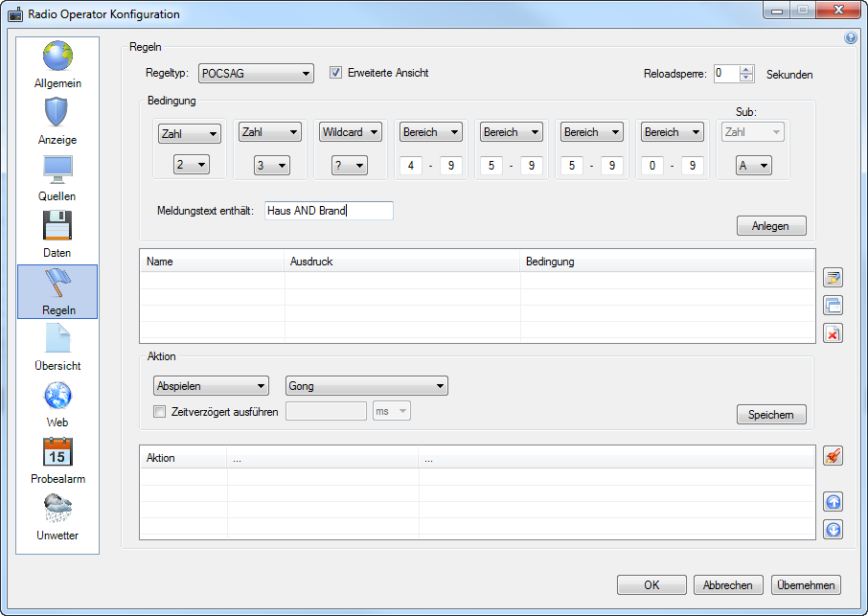Confirm the dialog with OK
868x616 pixels.
click(651, 585)
